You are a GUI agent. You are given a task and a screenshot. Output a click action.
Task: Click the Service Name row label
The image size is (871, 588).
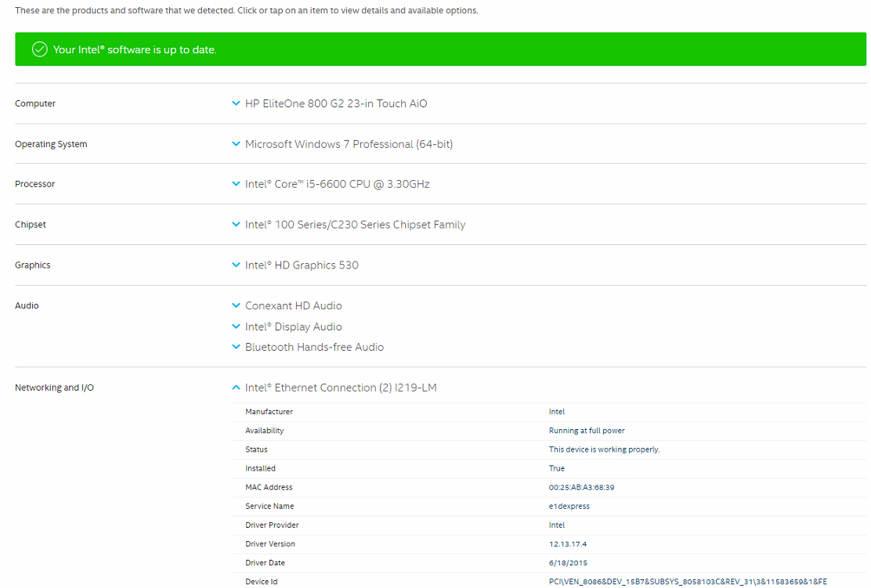point(269,507)
